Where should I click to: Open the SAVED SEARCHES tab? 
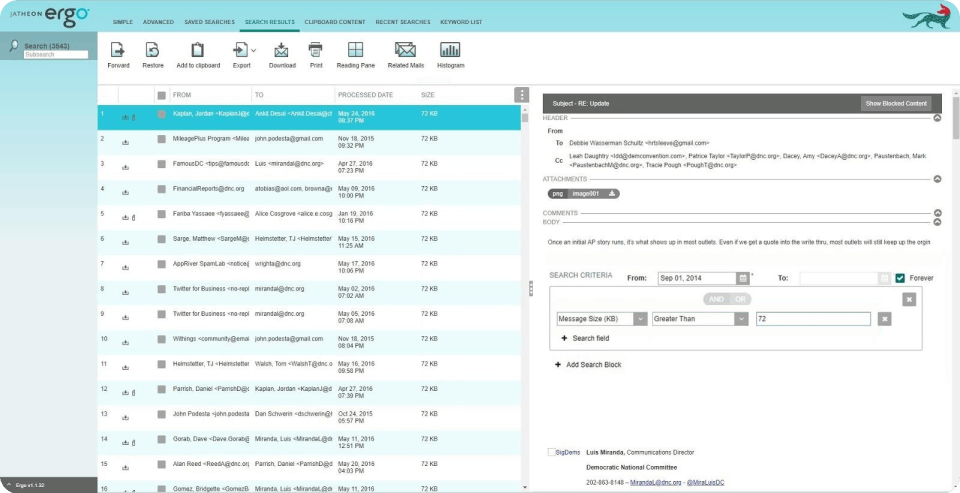pos(209,22)
